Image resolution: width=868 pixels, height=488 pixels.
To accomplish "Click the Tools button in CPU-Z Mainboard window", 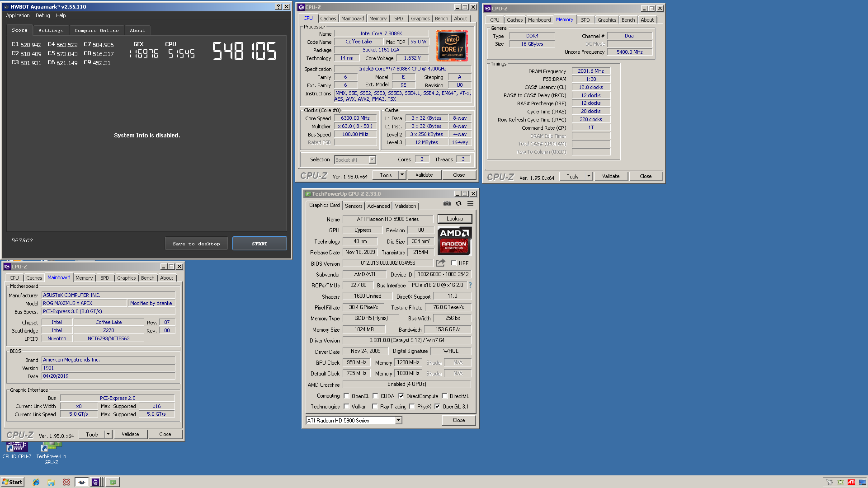I will [92, 434].
